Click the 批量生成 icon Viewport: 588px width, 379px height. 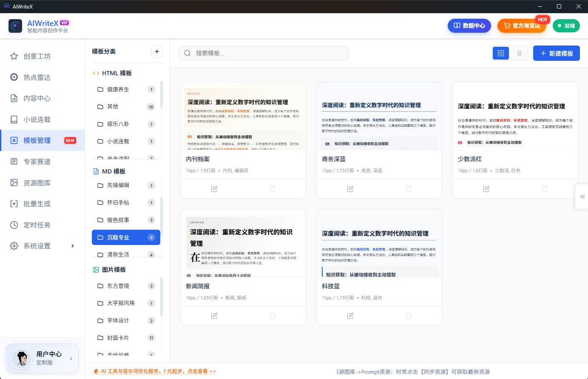[x=14, y=204]
